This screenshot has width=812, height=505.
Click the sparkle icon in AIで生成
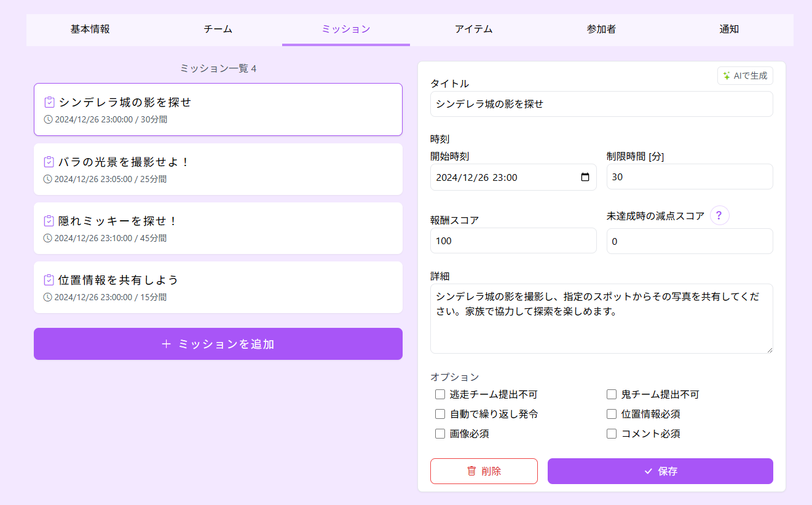727,76
